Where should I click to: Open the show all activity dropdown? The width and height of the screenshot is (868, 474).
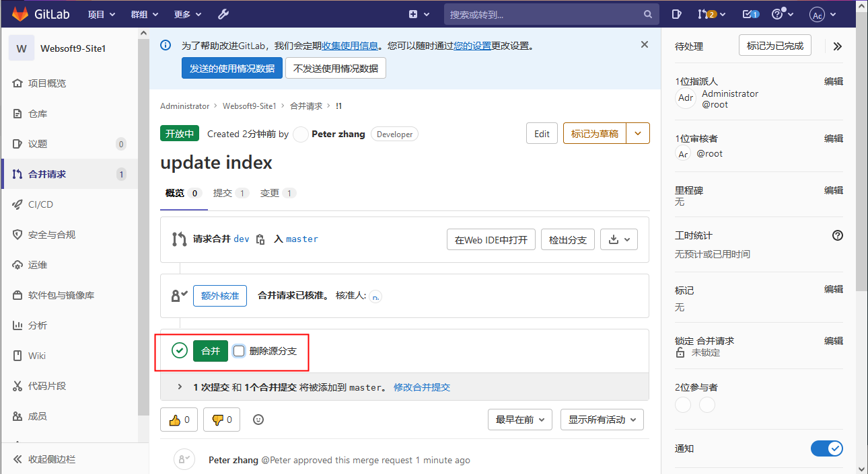tap(602, 420)
